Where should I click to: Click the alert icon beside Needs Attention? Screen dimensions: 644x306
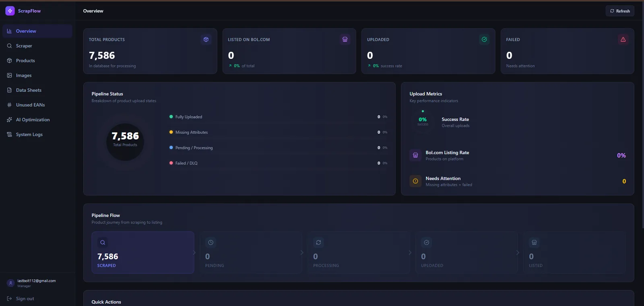(415, 181)
